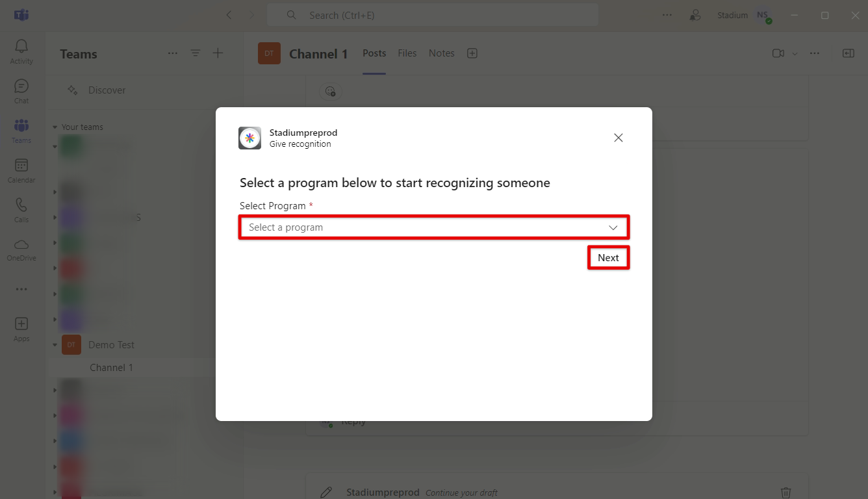Go forward with the navigation arrow

252,15
